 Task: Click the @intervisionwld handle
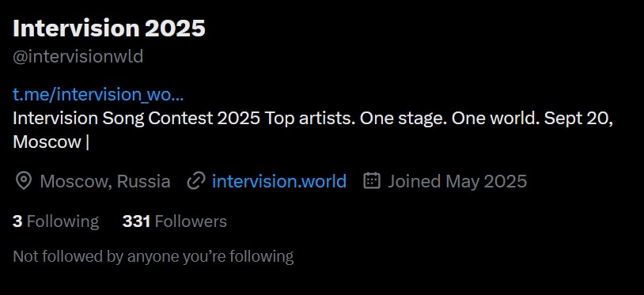coord(78,57)
